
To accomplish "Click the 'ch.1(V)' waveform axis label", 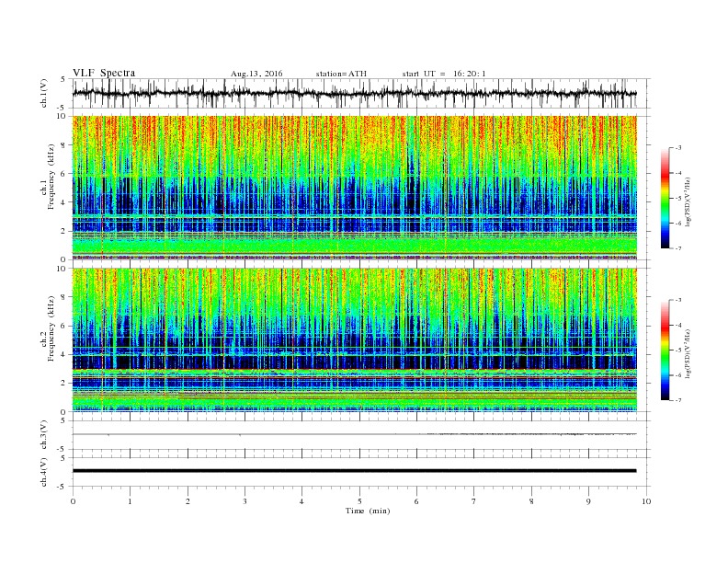I will coord(43,93).
